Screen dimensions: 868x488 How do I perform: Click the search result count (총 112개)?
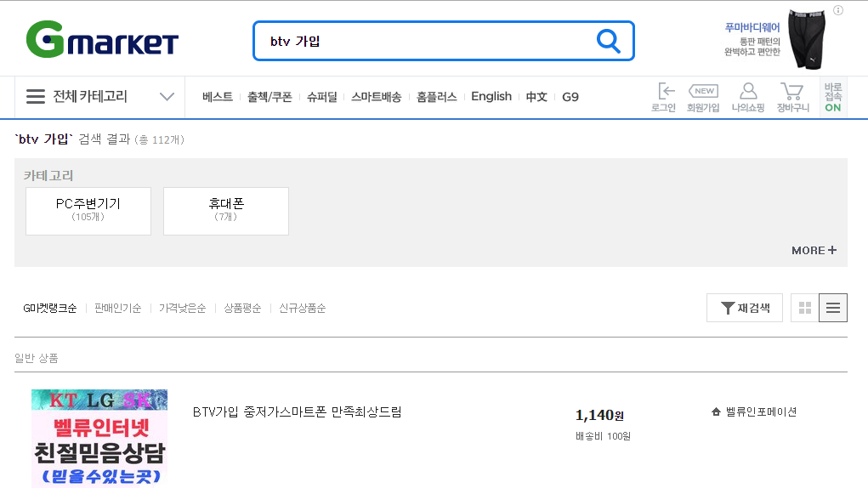tap(160, 139)
